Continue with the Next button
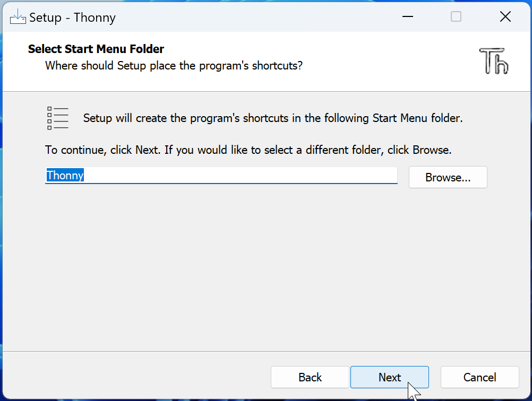 [x=390, y=377]
